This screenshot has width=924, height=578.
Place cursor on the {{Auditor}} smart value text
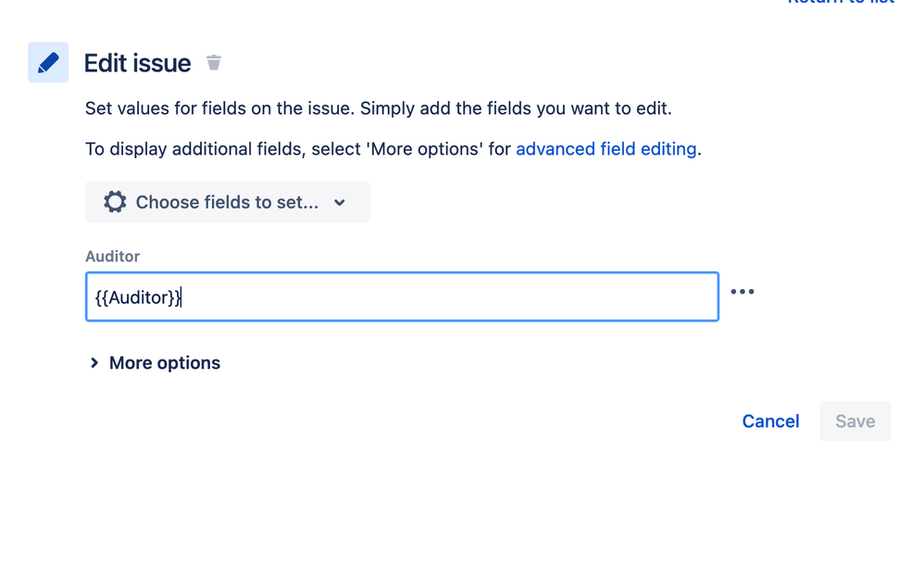(139, 297)
